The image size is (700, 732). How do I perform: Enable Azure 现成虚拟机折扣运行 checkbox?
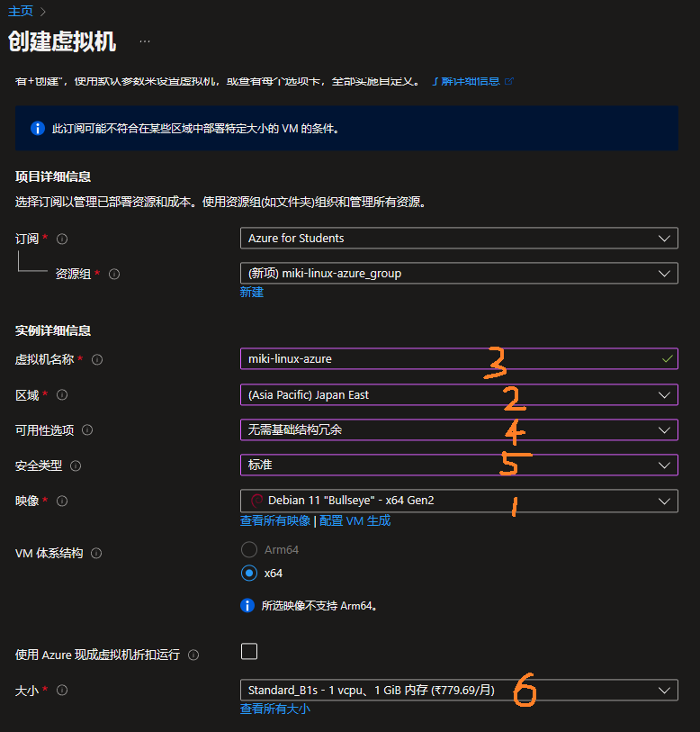249,651
